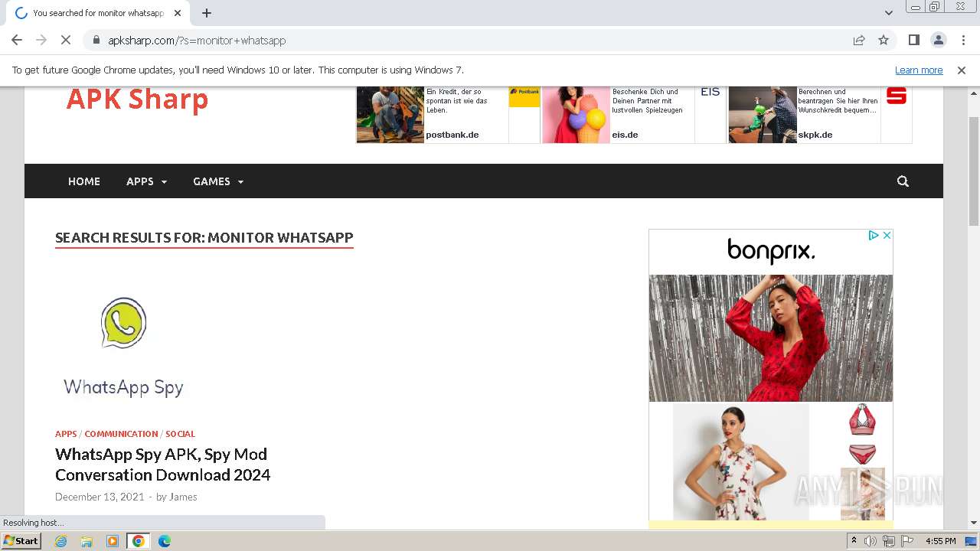980x551 pixels.
Task: Open Chrome profile avatar
Action: [939, 41]
